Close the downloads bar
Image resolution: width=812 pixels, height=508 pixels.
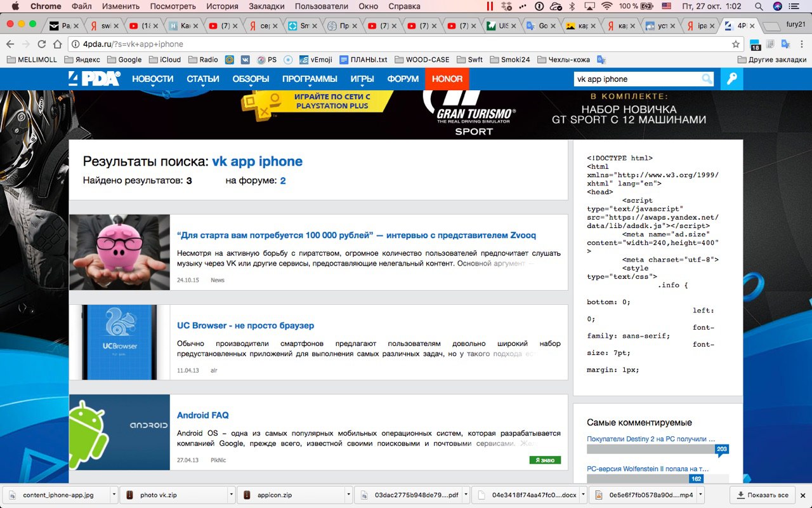pyautogui.click(x=802, y=495)
